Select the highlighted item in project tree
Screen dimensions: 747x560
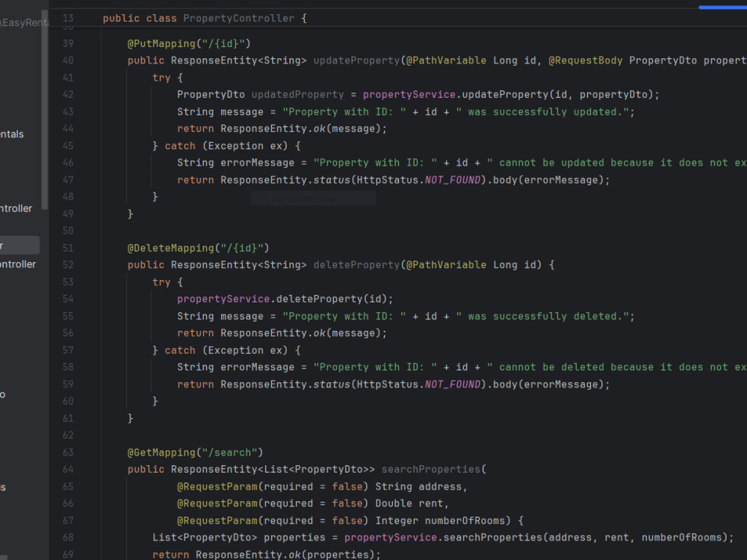[19, 246]
